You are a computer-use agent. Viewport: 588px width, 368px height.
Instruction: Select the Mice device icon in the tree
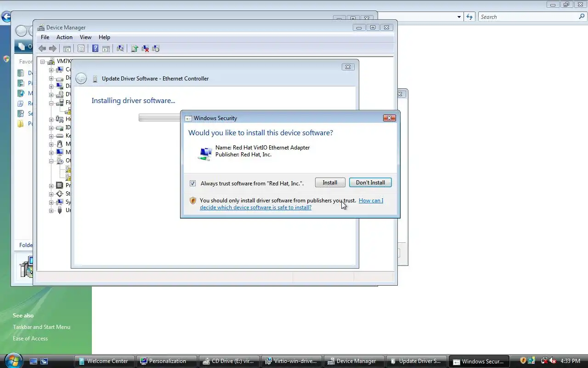60,144
